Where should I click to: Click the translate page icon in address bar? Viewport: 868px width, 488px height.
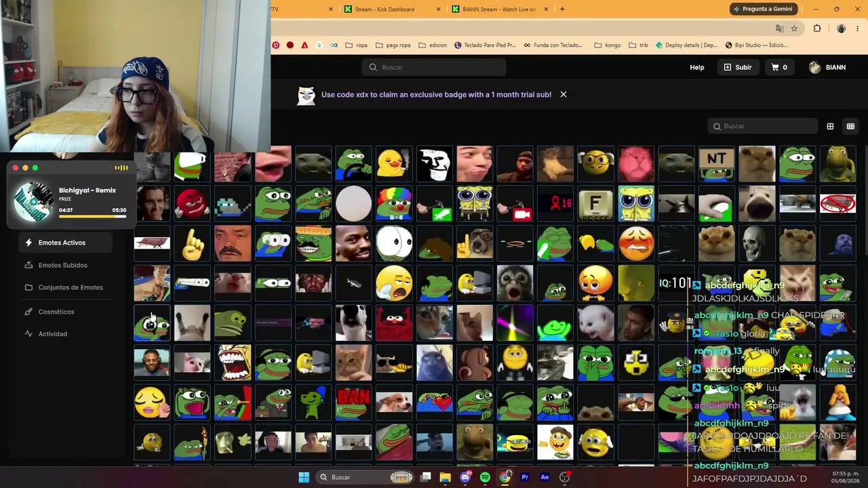(x=779, y=28)
